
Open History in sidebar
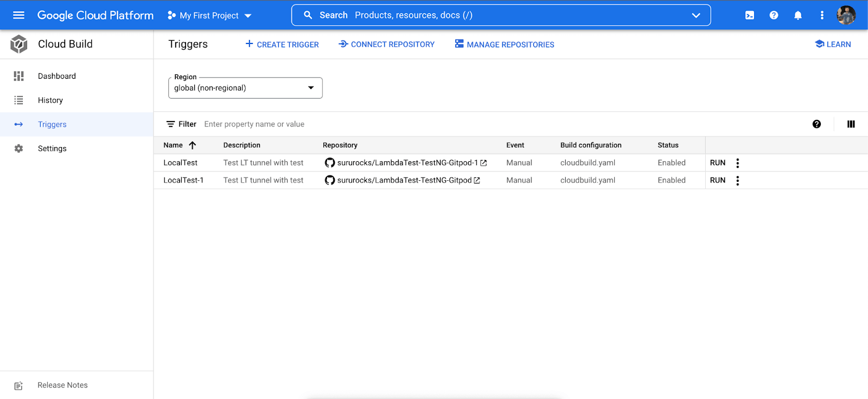coord(50,100)
